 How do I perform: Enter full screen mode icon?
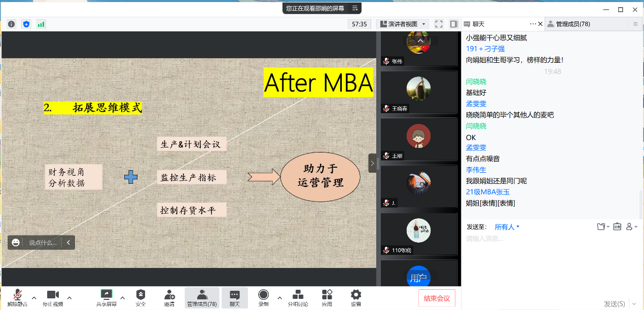pos(439,24)
